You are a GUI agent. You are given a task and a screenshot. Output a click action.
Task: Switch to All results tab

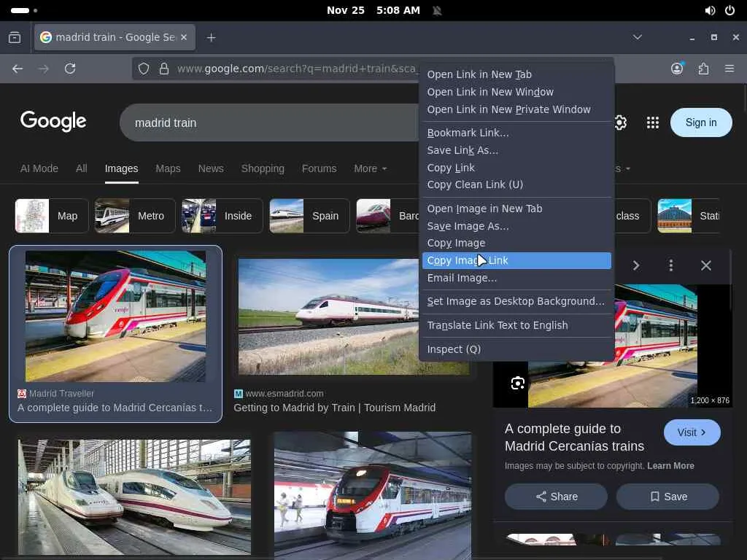pyautogui.click(x=82, y=168)
